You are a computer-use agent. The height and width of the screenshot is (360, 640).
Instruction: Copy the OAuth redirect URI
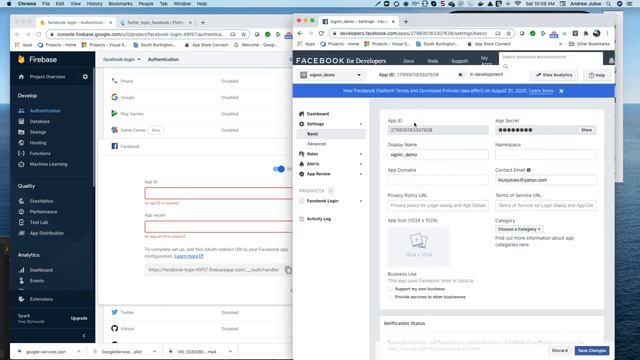pyautogui.click(x=288, y=270)
